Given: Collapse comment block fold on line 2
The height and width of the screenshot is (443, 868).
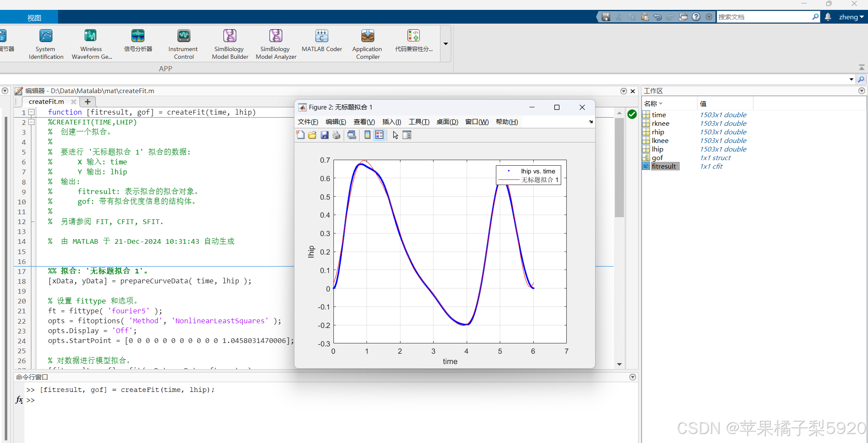Looking at the screenshot, I should coord(31,122).
